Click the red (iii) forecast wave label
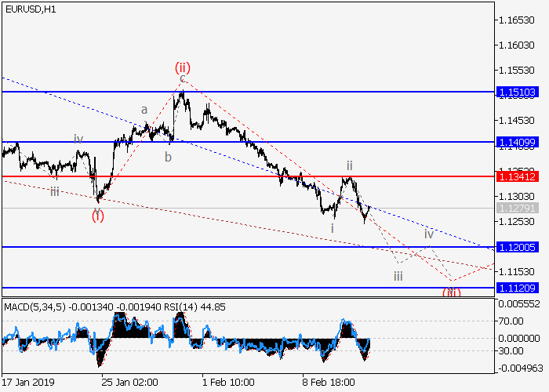The image size is (549, 392). click(451, 292)
